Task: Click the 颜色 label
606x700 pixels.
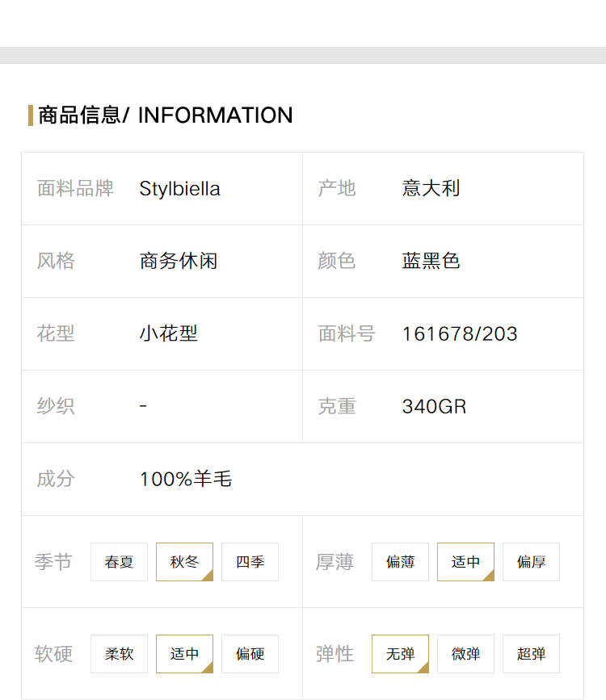Action: (x=337, y=261)
